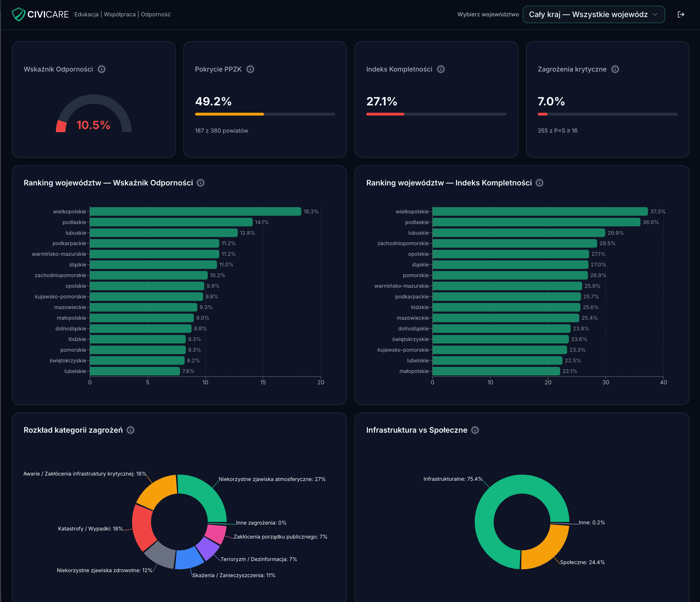This screenshot has height=602, width=700.
Task: Click the 27.1% value in Indeks Kompletności card
Action: tap(382, 101)
